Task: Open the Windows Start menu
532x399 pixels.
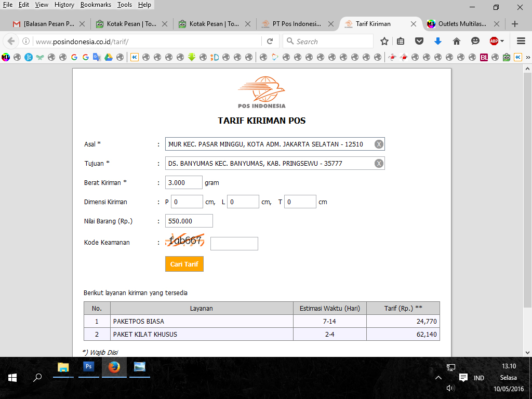Action: (12, 378)
